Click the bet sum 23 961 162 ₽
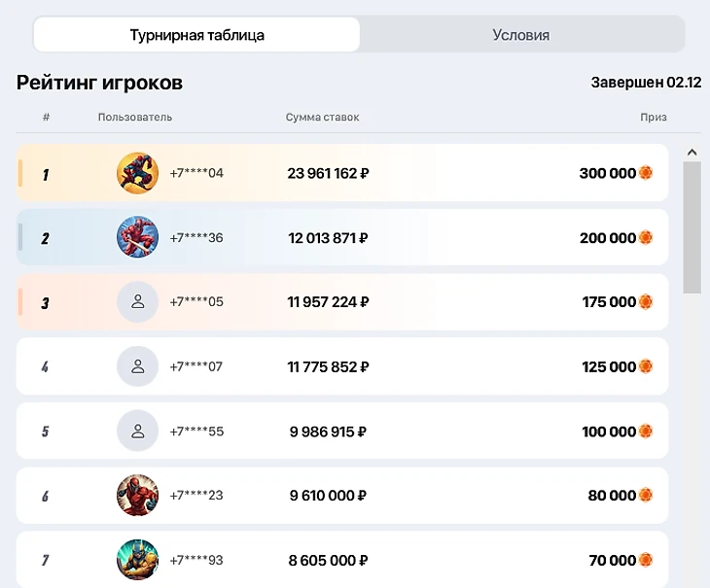710x588 pixels. 329,173
